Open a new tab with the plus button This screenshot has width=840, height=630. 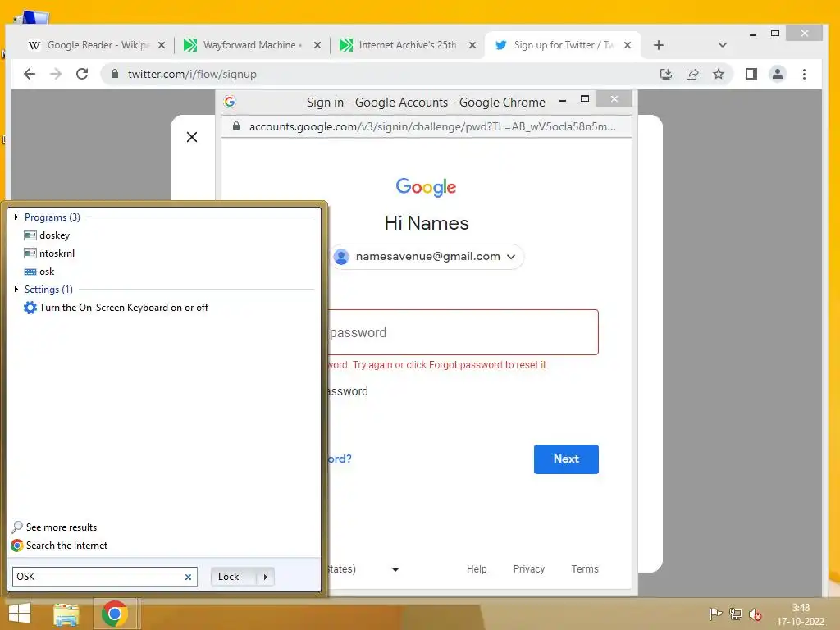pyautogui.click(x=659, y=46)
